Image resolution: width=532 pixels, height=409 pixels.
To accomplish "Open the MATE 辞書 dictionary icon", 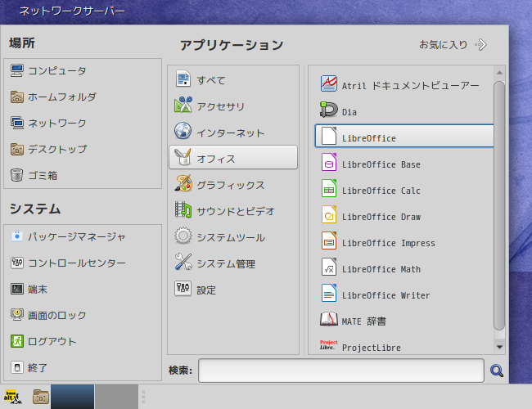I will 328,319.
